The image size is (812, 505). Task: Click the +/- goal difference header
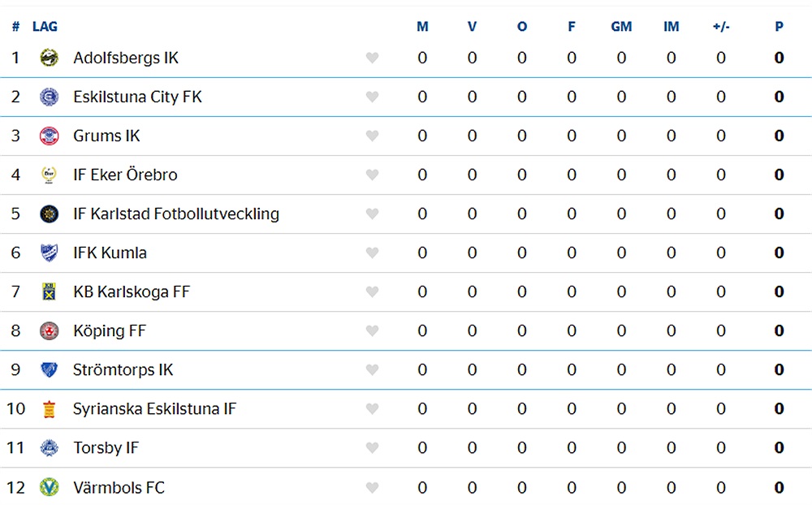pyautogui.click(x=721, y=27)
